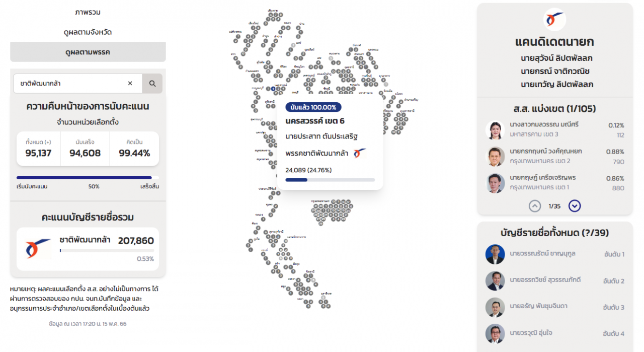Click PM candidate นายกรณ์ จาติกวณิช

coord(554,72)
